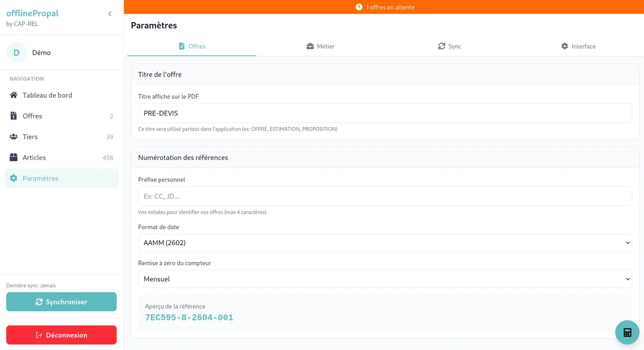Click the gear icon on the Interface tab
644x350 pixels.
(565, 46)
